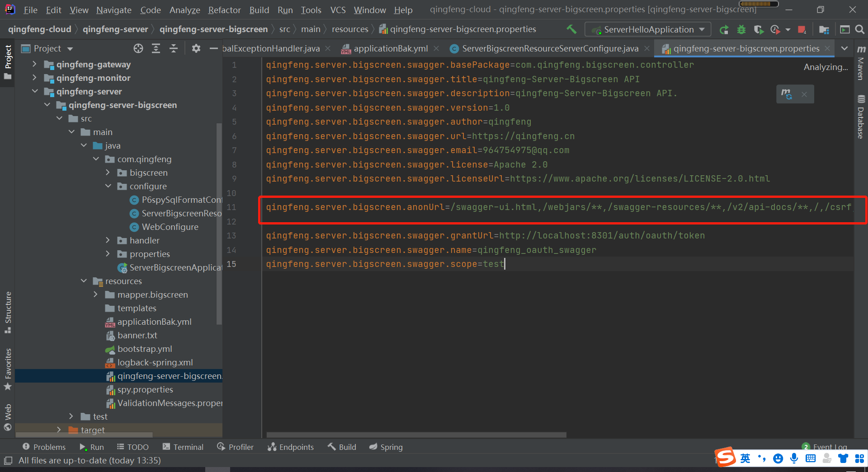Image resolution: width=868 pixels, height=472 pixels.
Task: Open the Web tool window
Action: pos(8,417)
